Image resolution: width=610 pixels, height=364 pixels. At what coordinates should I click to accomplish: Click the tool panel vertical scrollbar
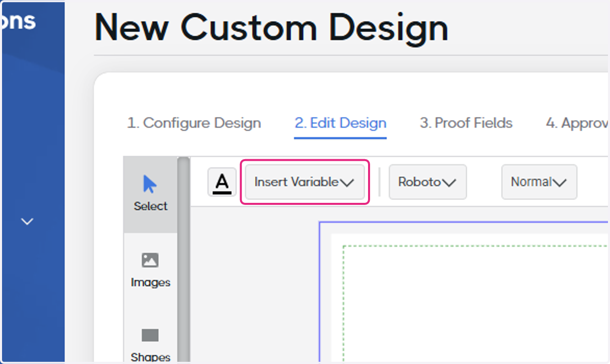pos(183,259)
